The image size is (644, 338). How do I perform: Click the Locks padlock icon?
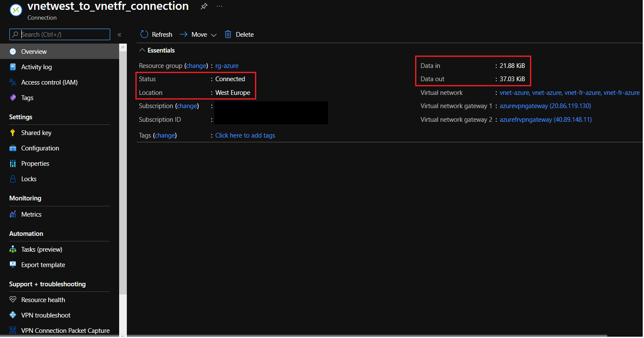click(x=13, y=179)
